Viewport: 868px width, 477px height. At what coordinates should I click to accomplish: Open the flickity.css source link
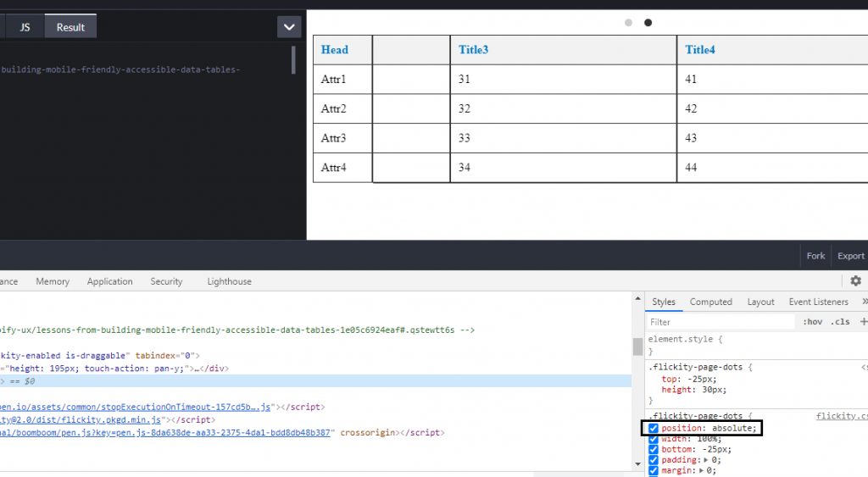[x=842, y=416]
